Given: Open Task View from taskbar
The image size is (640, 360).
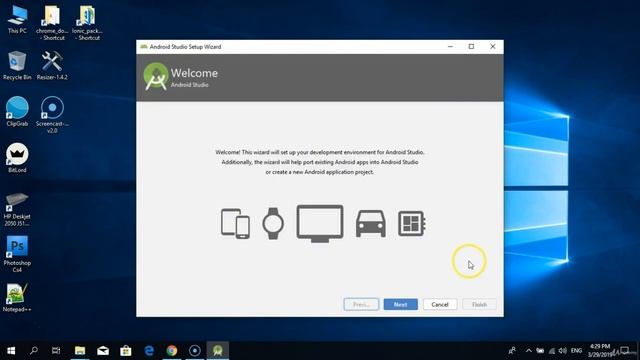Looking at the screenshot, I should 56,351.
